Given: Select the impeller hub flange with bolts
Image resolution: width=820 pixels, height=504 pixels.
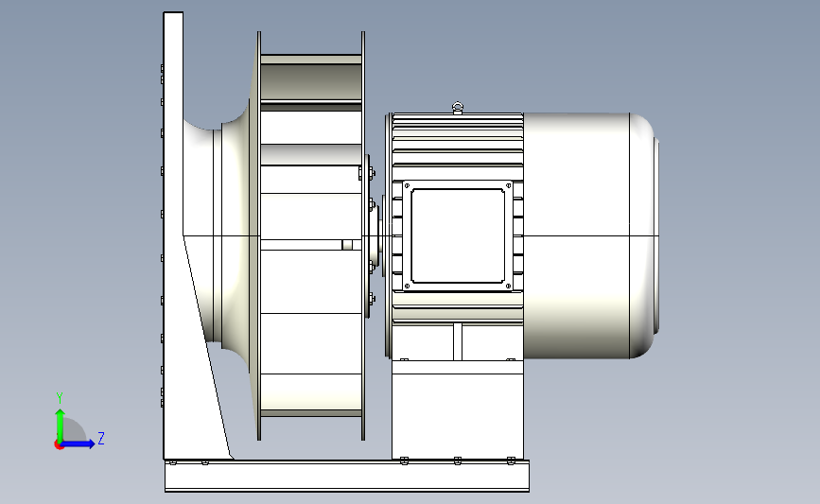Looking at the screenshot, I should [x=371, y=235].
